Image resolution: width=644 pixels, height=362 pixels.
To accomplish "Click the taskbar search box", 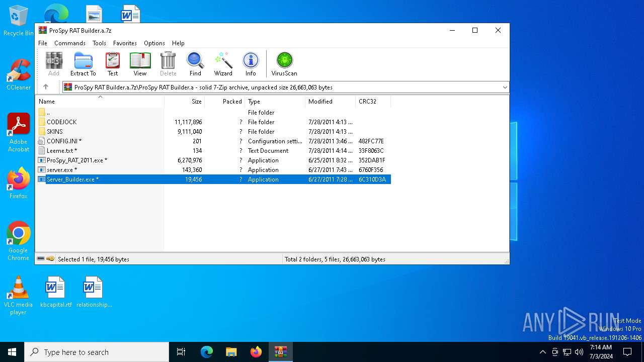I will (97, 352).
